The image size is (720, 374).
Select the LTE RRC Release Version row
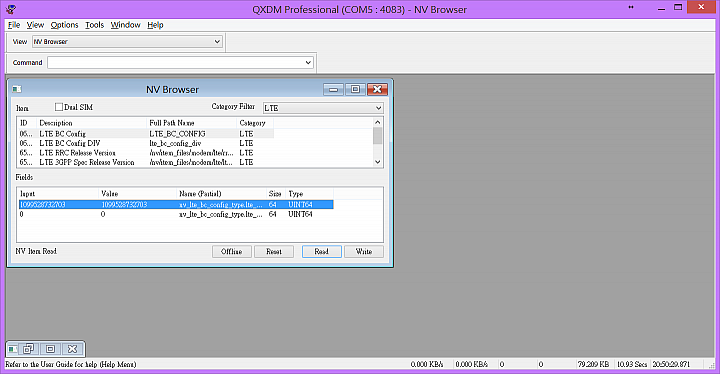click(x=146, y=153)
